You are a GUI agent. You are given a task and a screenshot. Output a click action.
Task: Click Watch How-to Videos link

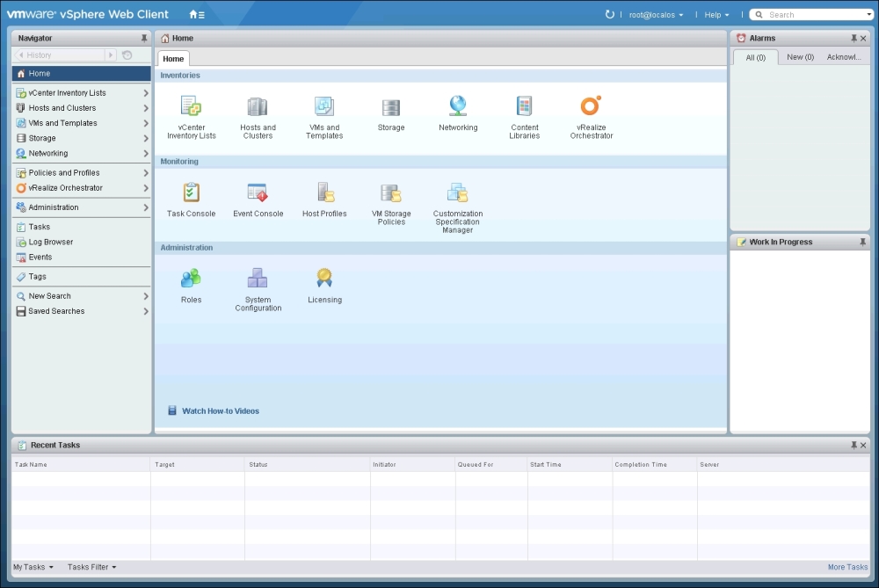221,411
